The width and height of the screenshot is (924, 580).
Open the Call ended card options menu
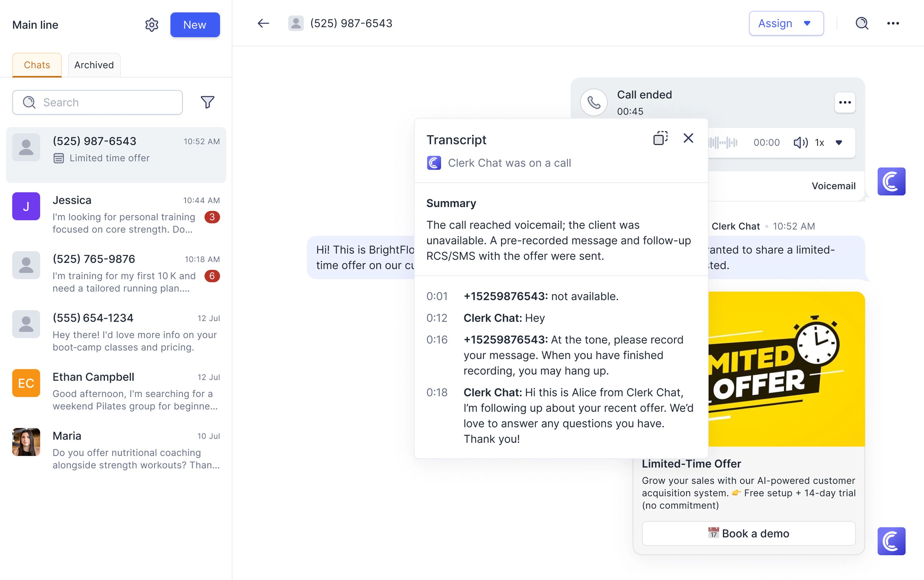click(x=845, y=102)
